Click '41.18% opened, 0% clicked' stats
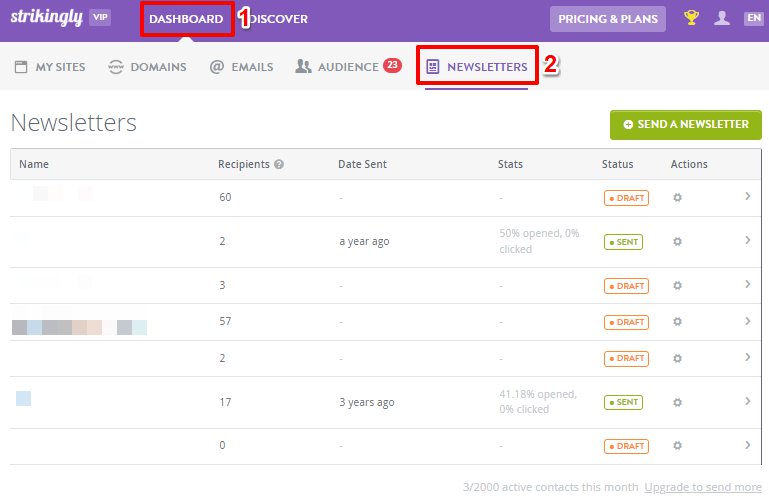Viewport: 769px width, 500px height. 538,401
